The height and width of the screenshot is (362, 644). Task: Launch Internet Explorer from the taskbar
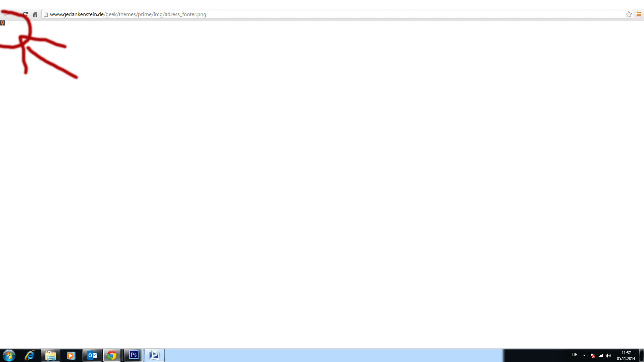click(30, 355)
